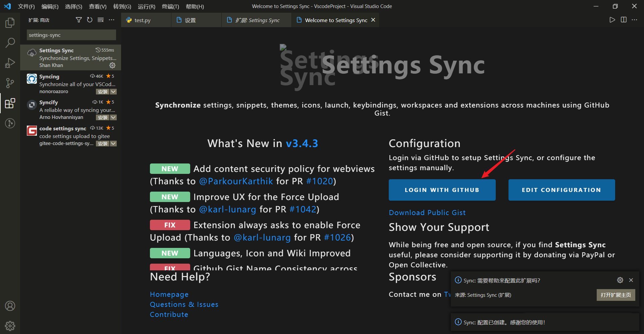Open manage gear for Settings Sync extension

(112, 65)
